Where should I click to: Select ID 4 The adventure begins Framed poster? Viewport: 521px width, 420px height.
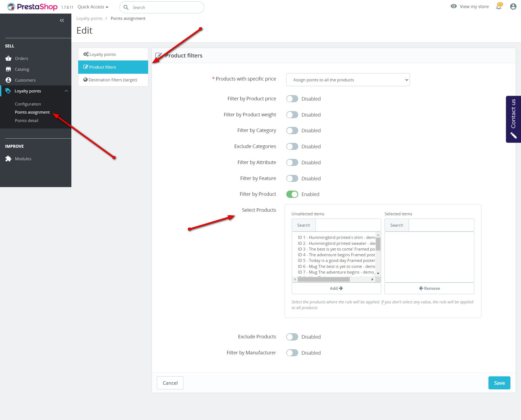pyautogui.click(x=336, y=255)
